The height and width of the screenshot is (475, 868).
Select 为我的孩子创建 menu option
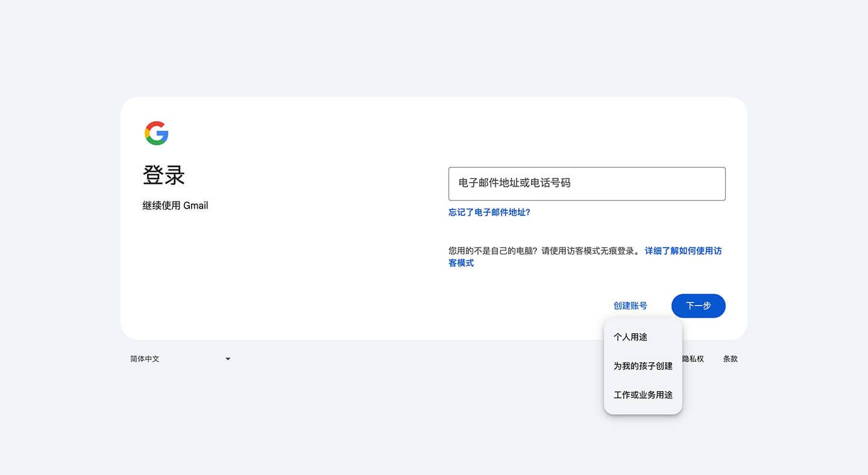coord(643,366)
